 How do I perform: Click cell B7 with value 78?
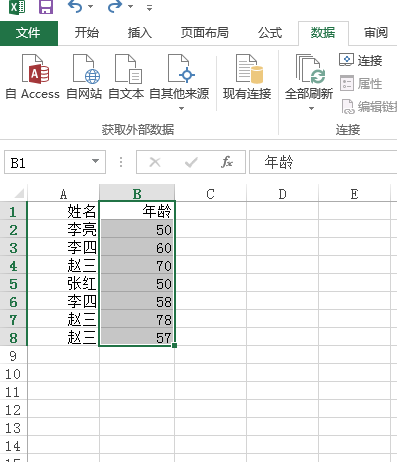[x=137, y=319]
